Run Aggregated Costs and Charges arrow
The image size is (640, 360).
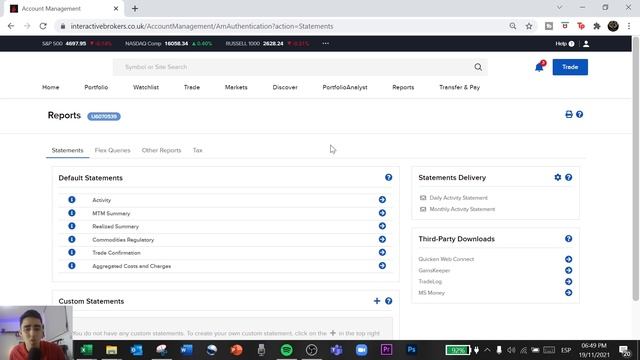(x=382, y=266)
